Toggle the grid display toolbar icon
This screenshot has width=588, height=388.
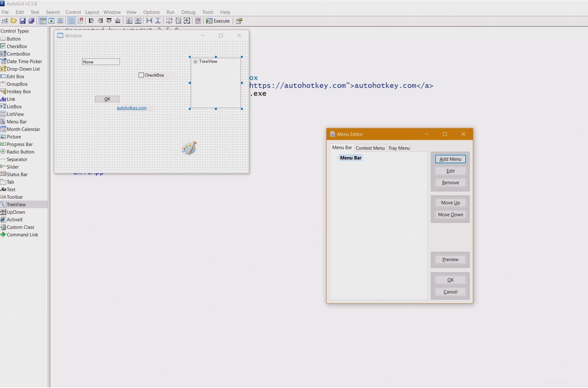(x=72, y=21)
